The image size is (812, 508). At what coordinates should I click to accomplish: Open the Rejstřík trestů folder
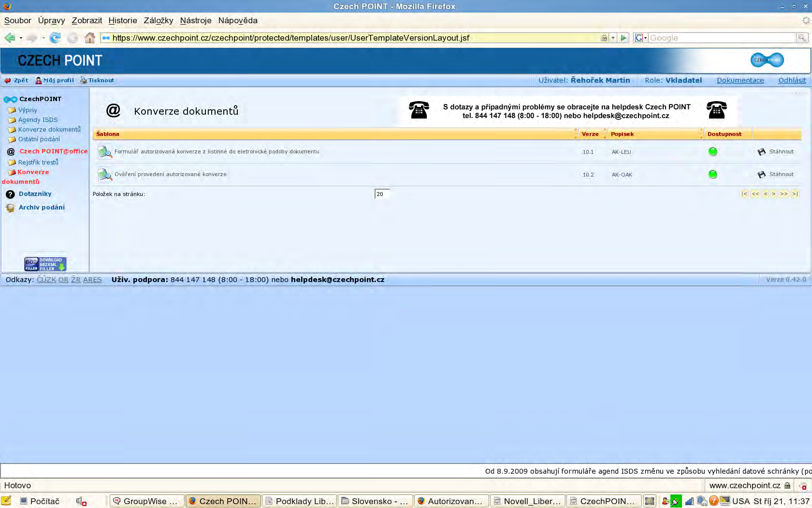click(x=38, y=162)
